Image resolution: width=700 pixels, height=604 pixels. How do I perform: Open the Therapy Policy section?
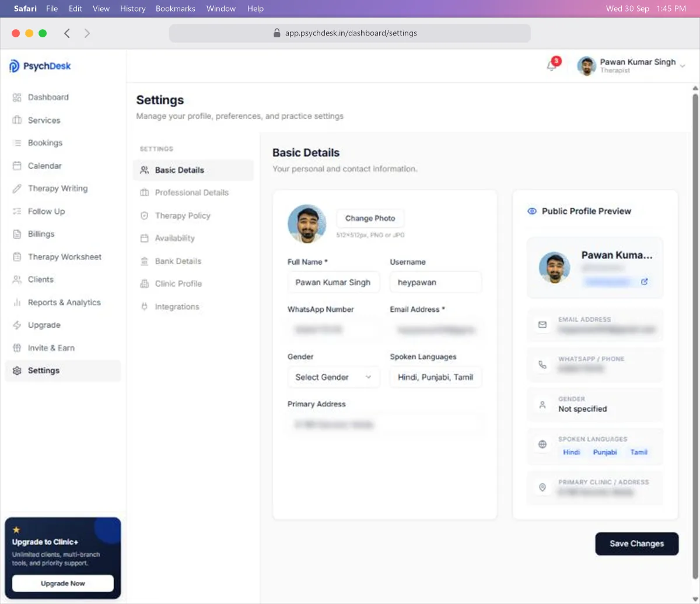[193, 216]
